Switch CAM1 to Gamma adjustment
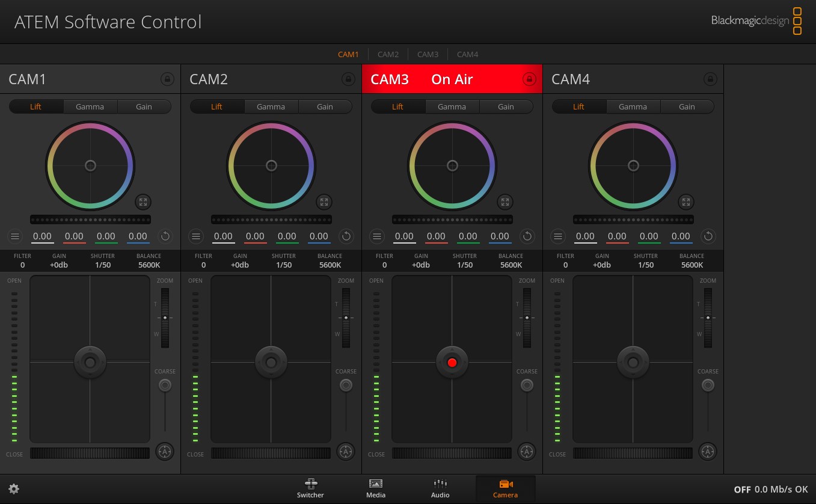Screen dimensions: 816x504 [90, 106]
